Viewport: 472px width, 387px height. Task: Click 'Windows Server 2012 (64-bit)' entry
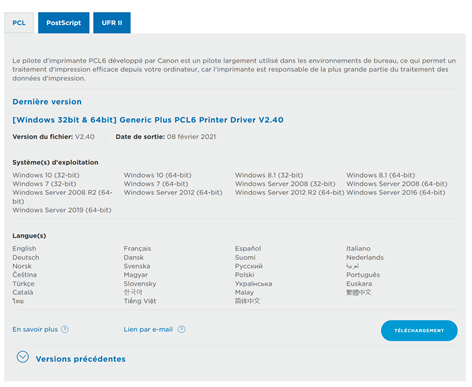point(173,192)
